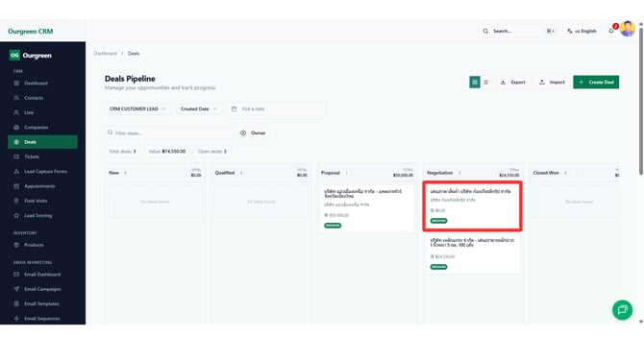Open the CRM CUSTOMER LEAD pipeline dropdown
The image size is (644, 361).
point(137,109)
